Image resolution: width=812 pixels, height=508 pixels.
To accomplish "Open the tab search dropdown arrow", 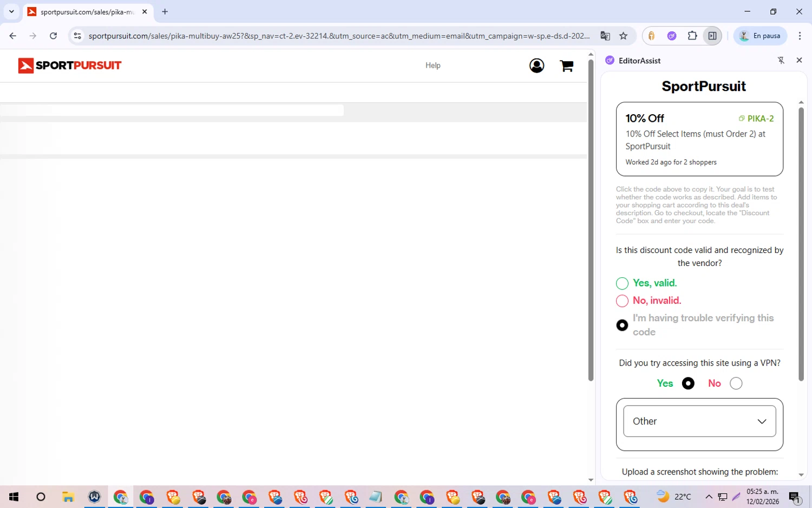I will click(11, 11).
